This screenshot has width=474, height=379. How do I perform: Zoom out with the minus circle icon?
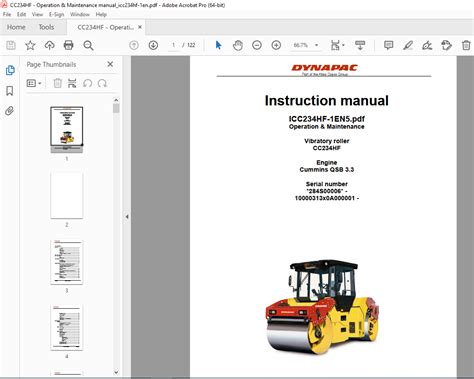pyautogui.click(x=257, y=45)
